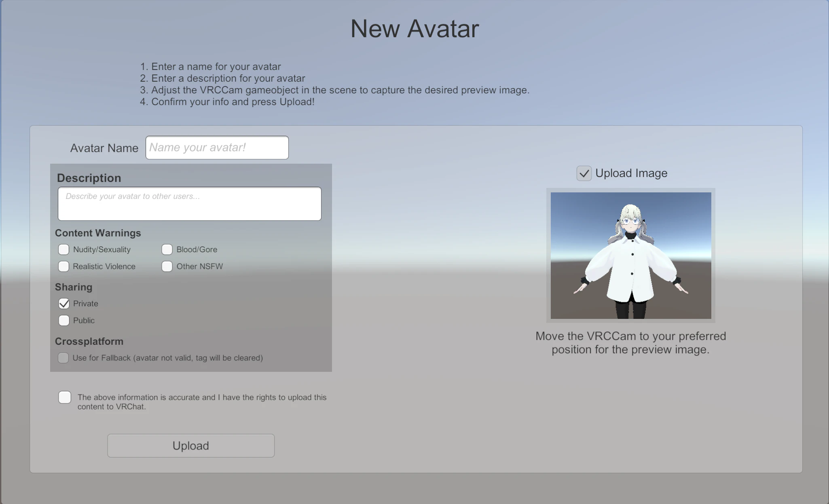Click the Avatar Name input field
The image size is (829, 504).
217,148
